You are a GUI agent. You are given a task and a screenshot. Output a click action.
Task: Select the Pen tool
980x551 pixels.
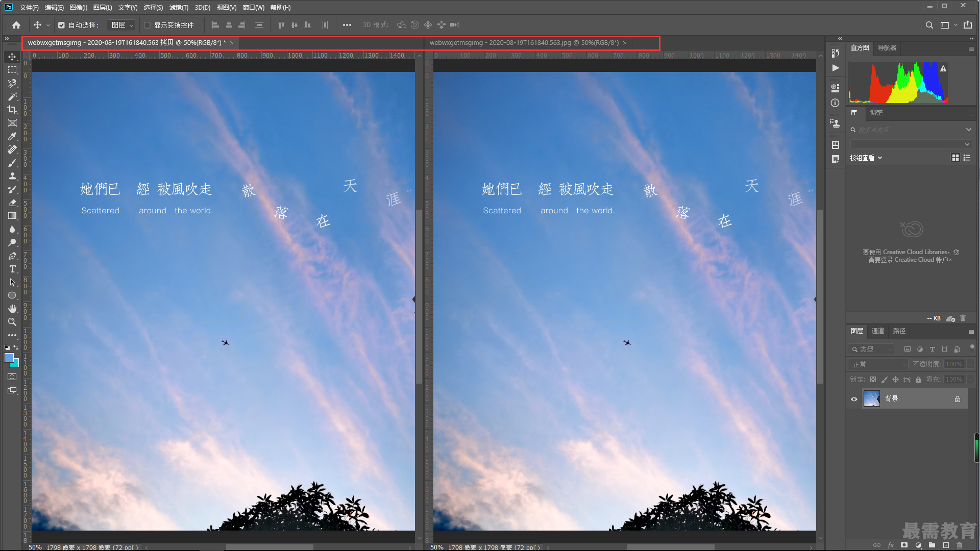pyautogui.click(x=12, y=256)
